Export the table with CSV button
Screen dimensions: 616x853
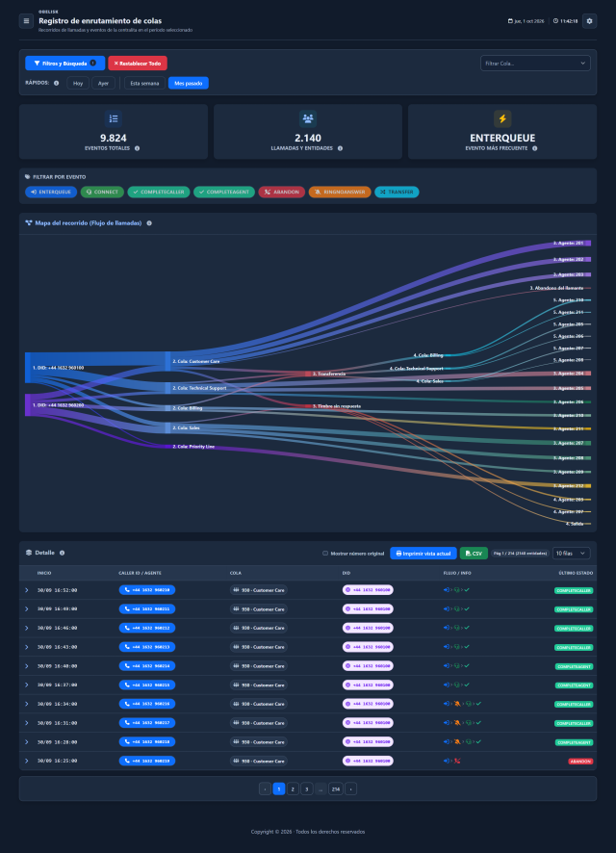coord(474,554)
